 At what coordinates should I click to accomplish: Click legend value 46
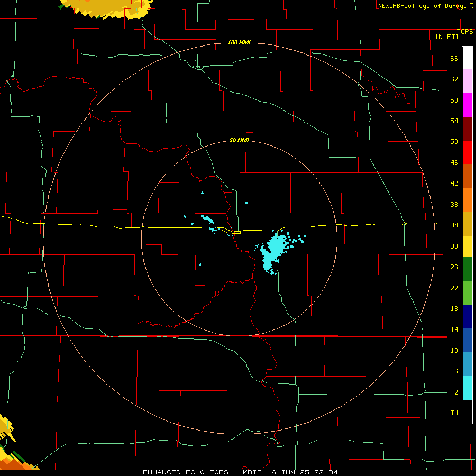(454, 163)
